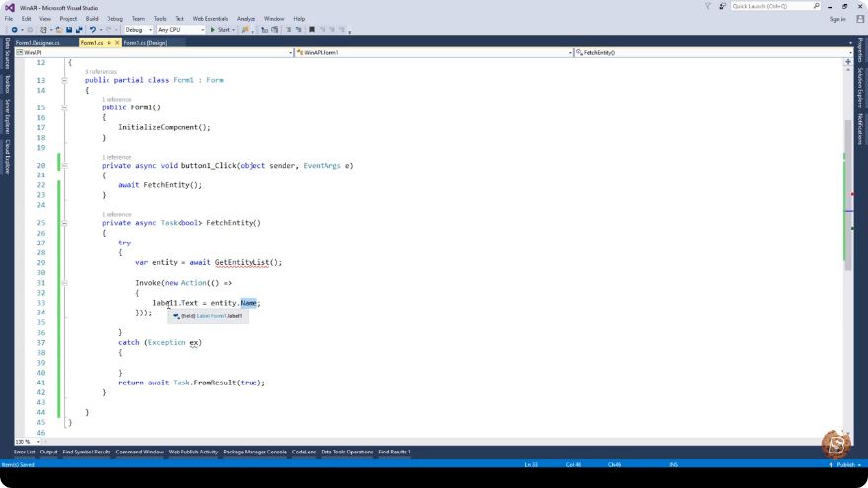Click the Comment Out Selected Lines icon
The image size is (868, 488).
tap(288, 30)
